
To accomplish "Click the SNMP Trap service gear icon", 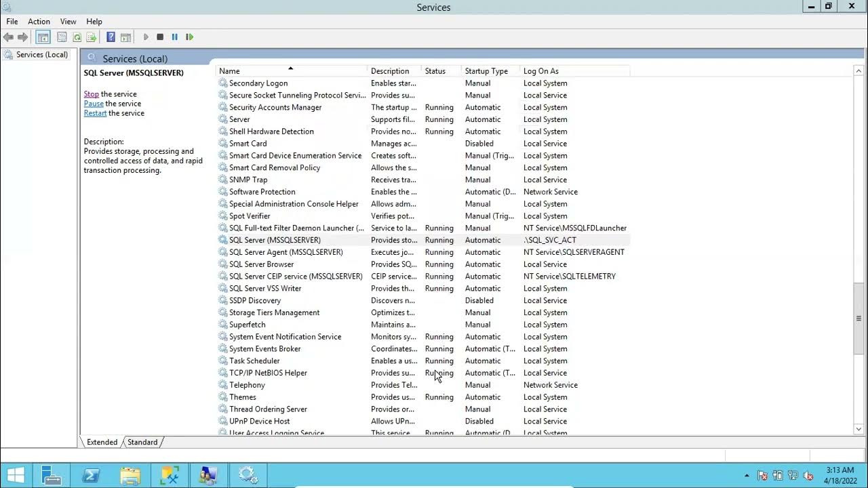I will tap(222, 180).
